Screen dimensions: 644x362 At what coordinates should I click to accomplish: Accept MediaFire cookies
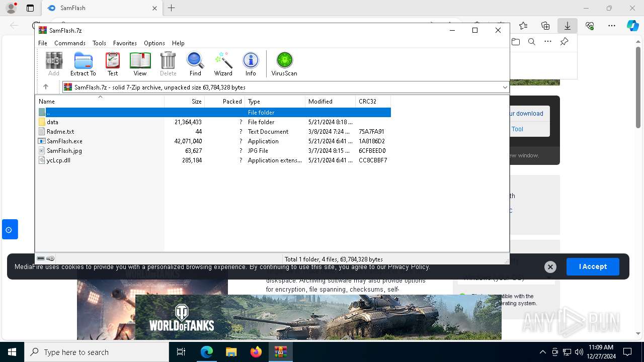coord(593,267)
